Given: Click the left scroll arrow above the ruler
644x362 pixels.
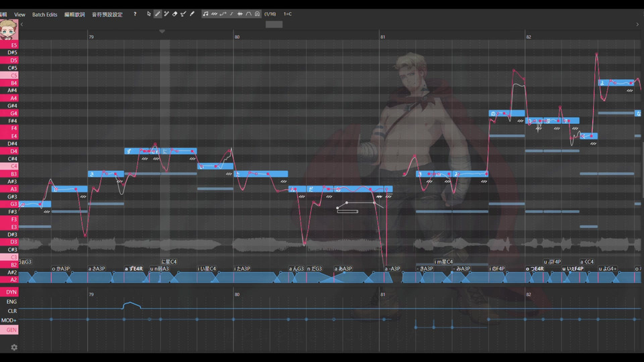Looking at the screenshot, I should coord(21,25).
